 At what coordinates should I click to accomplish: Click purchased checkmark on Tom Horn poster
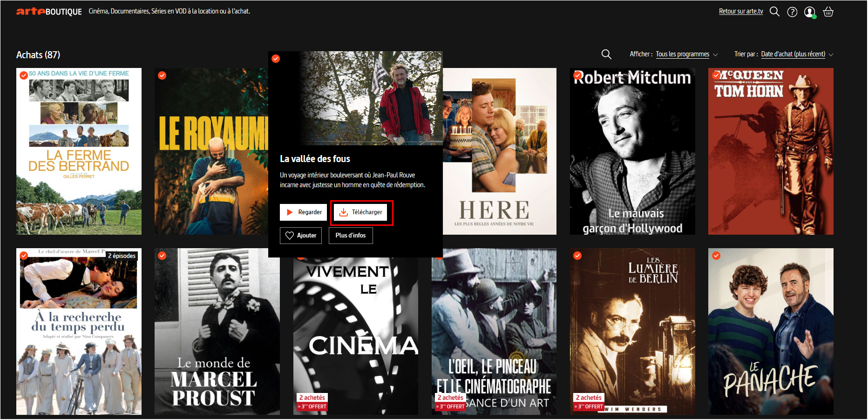tap(716, 75)
